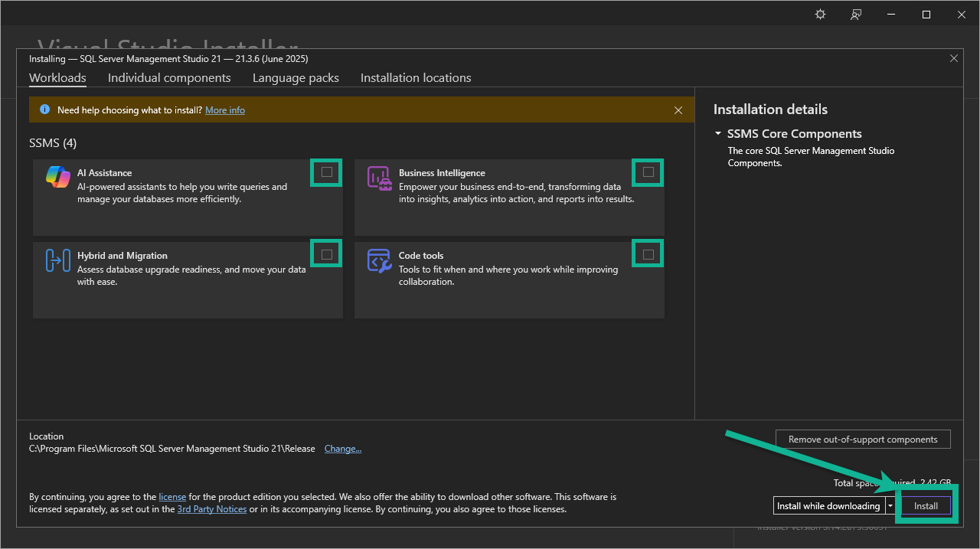
Task: Open the 'More info' link
Action: 225,110
